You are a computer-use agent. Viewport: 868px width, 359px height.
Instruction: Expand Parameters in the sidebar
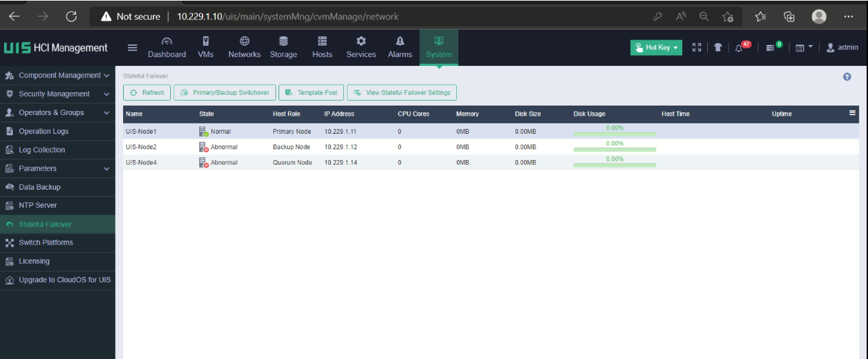(x=57, y=169)
